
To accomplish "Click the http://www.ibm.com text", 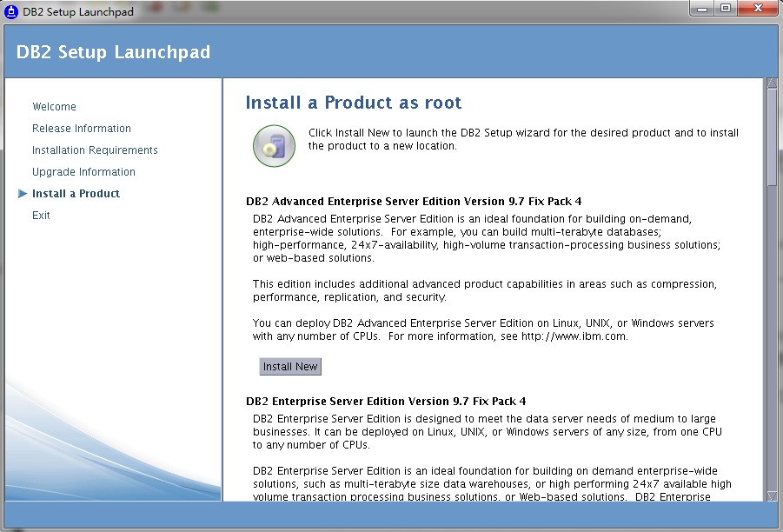I will point(574,336).
